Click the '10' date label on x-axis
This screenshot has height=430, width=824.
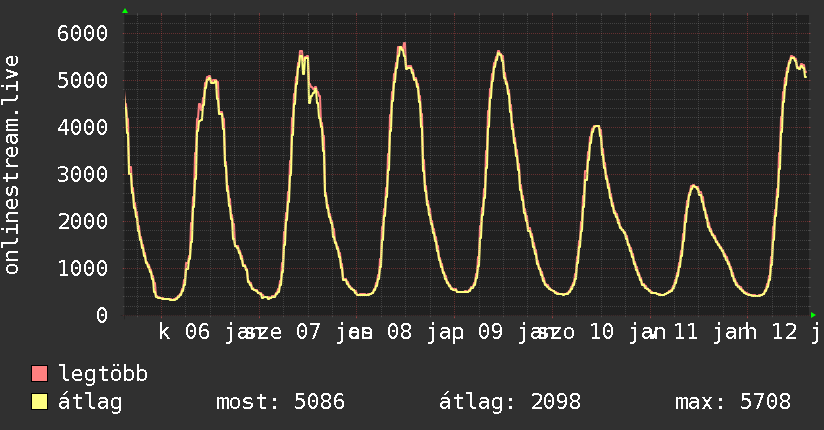click(x=602, y=332)
